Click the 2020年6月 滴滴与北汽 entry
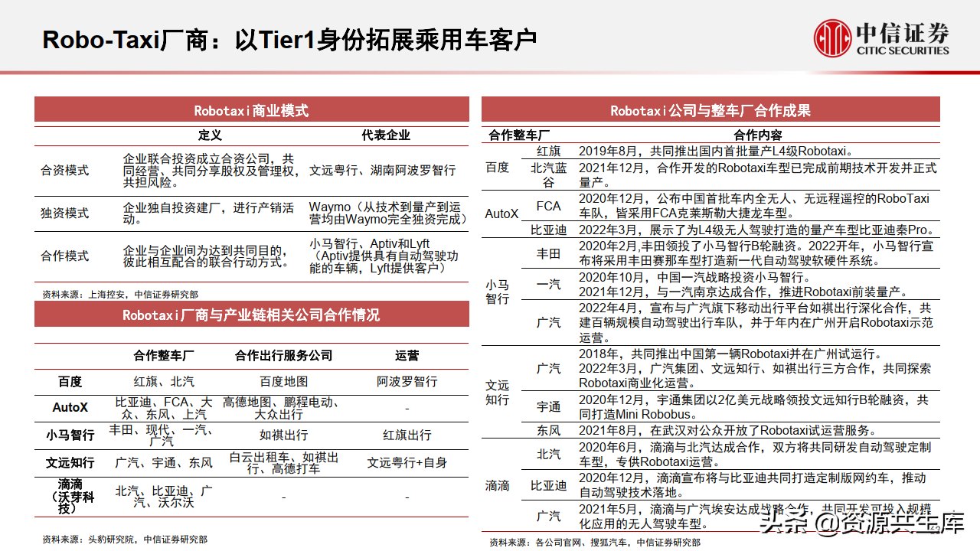This screenshot has width=980, height=551. pos(755,455)
